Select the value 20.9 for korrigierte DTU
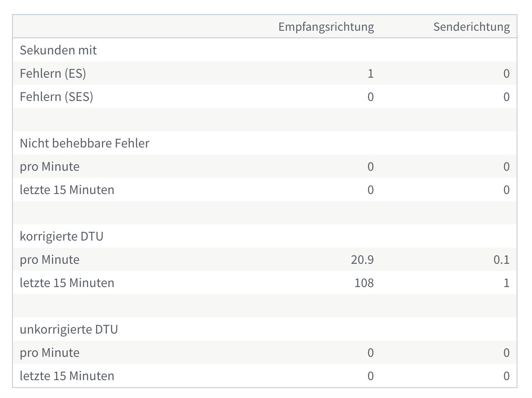The height and width of the screenshot is (398, 532). point(362,260)
